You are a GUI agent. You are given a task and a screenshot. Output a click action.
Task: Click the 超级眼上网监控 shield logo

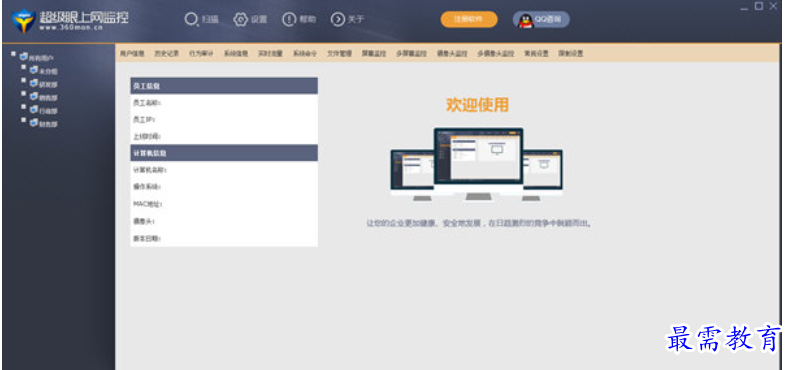[23, 21]
